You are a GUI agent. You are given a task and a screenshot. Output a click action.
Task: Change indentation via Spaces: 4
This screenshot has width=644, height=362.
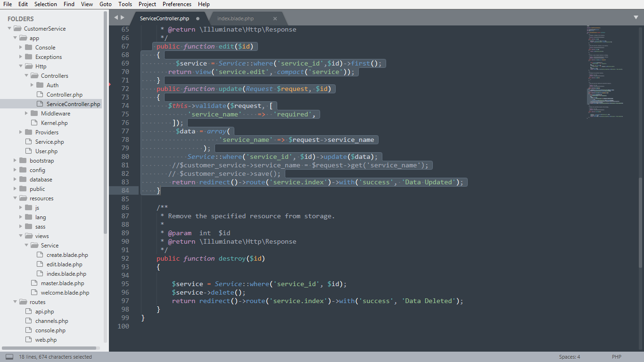570,357
